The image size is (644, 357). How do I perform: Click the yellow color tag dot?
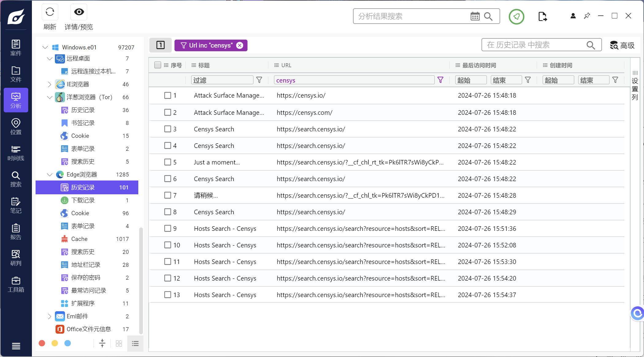[x=55, y=343]
